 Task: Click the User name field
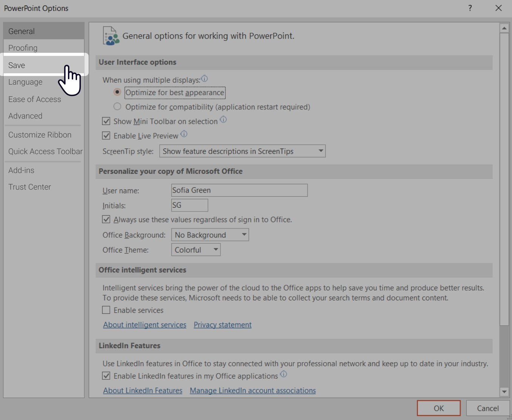[239, 190]
